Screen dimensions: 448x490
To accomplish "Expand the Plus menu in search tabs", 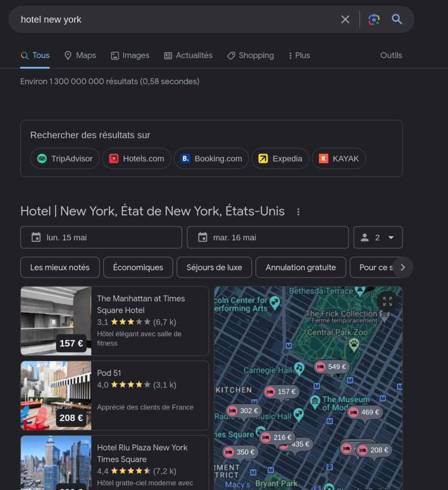I will pyautogui.click(x=299, y=56).
